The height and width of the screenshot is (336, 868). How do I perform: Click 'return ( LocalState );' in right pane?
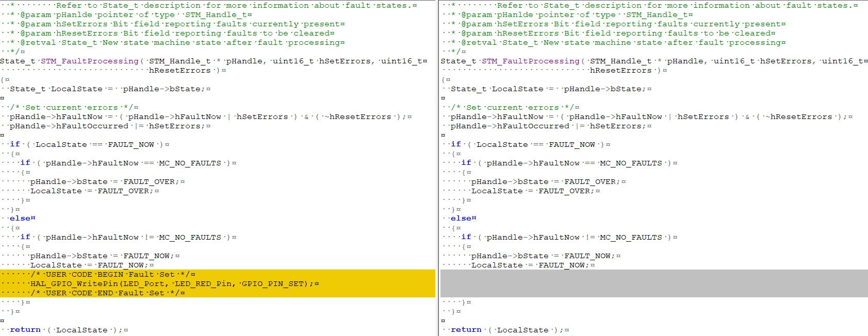507,330
